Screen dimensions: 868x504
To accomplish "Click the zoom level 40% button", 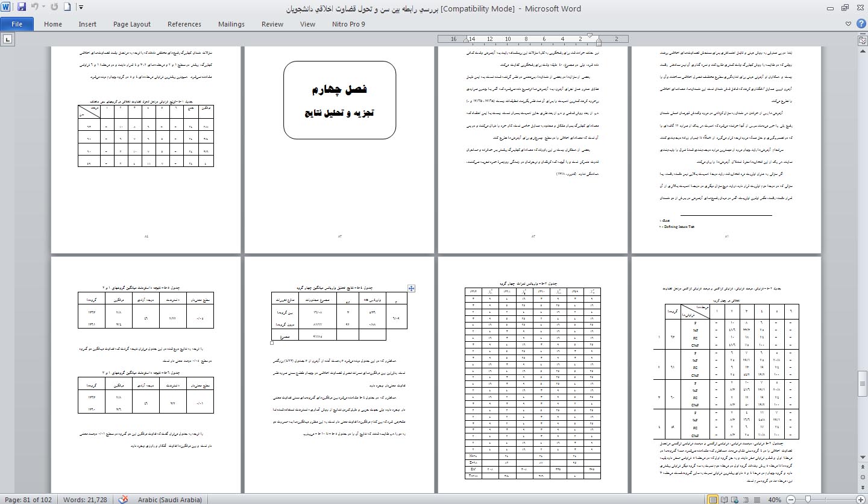I will click(x=775, y=499).
